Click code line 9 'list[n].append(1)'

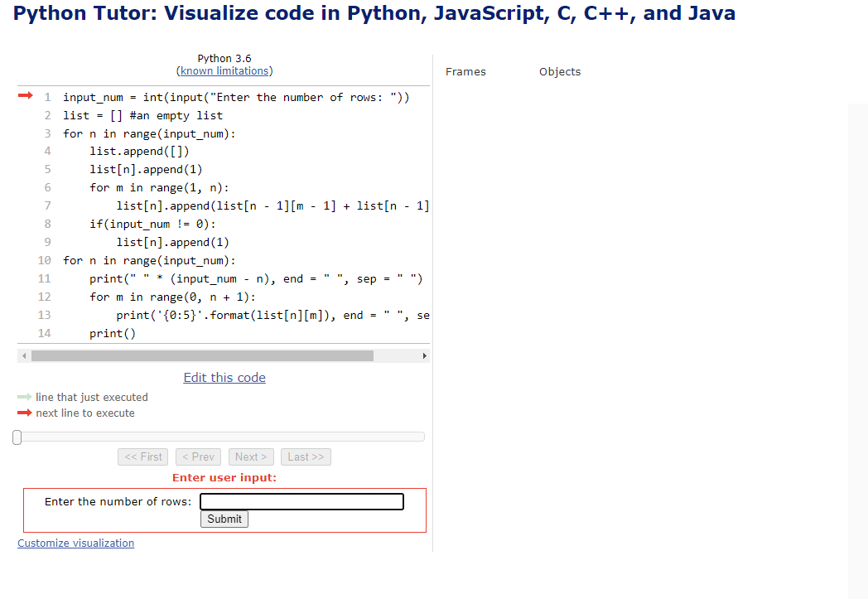pos(173,243)
